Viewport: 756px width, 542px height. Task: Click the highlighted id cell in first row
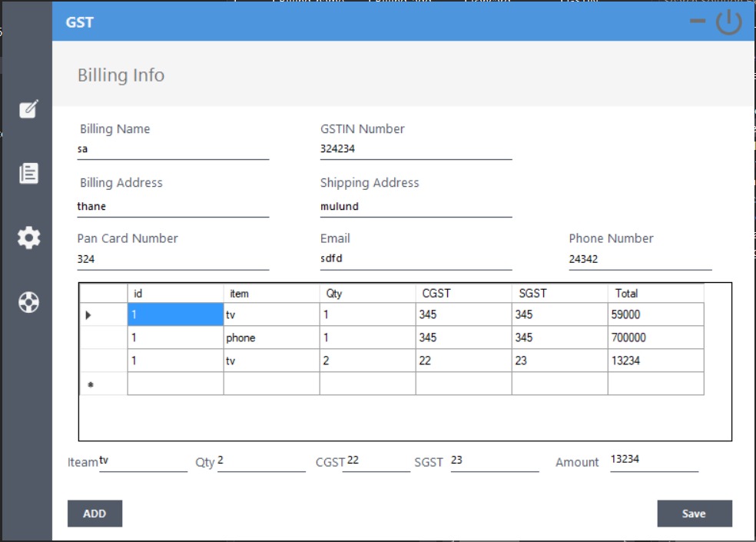pyautogui.click(x=175, y=314)
